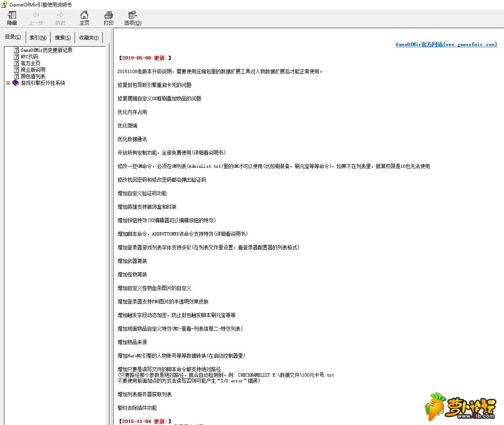Switch to the 目录(C) contents tab
The image size is (504, 425).
click(x=13, y=37)
